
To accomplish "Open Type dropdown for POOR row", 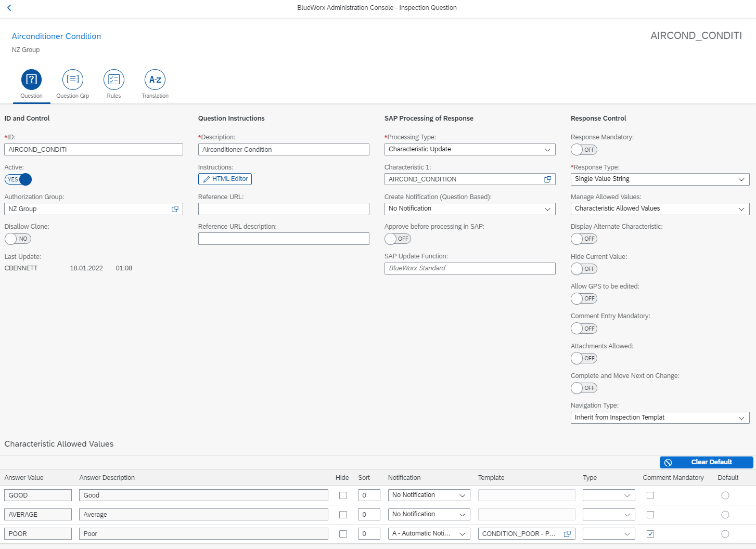I will coord(609,533).
